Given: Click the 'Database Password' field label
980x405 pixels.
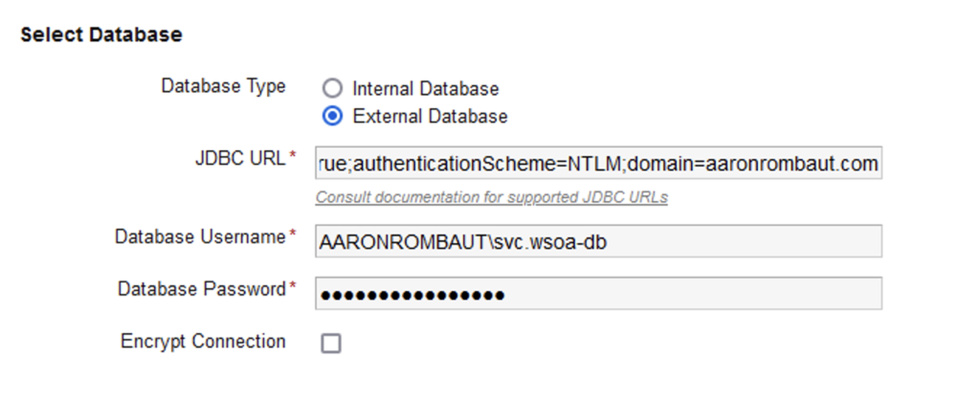Looking at the screenshot, I should [x=201, y=288].
